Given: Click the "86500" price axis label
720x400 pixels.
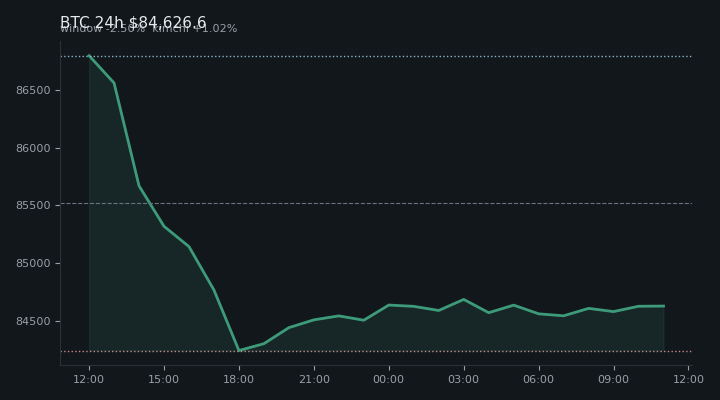Looking at the screenshot, I should tap(33, 90).
